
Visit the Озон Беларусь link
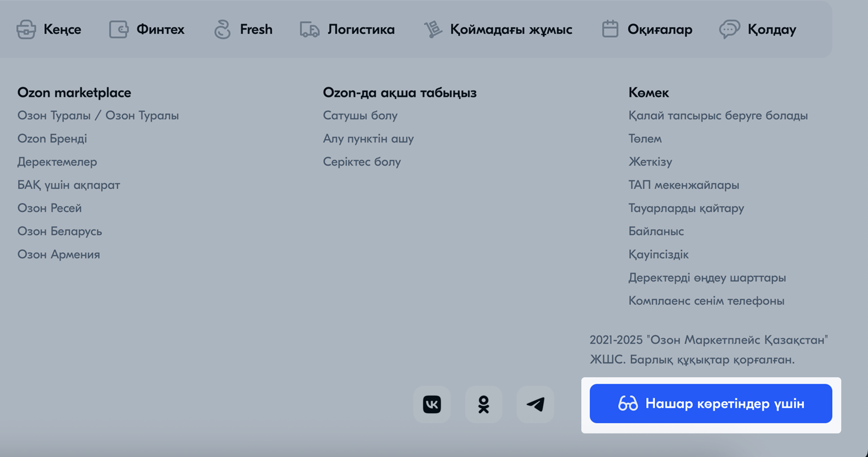click(60, 231)
